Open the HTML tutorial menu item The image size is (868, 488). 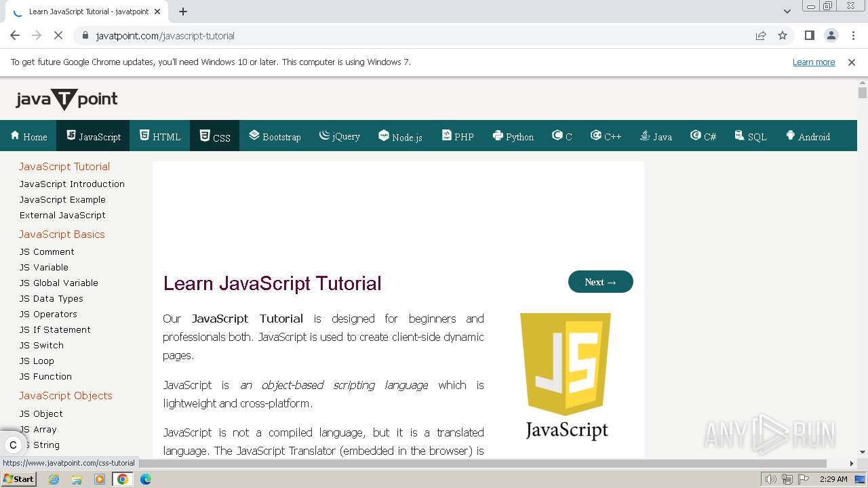160,136
